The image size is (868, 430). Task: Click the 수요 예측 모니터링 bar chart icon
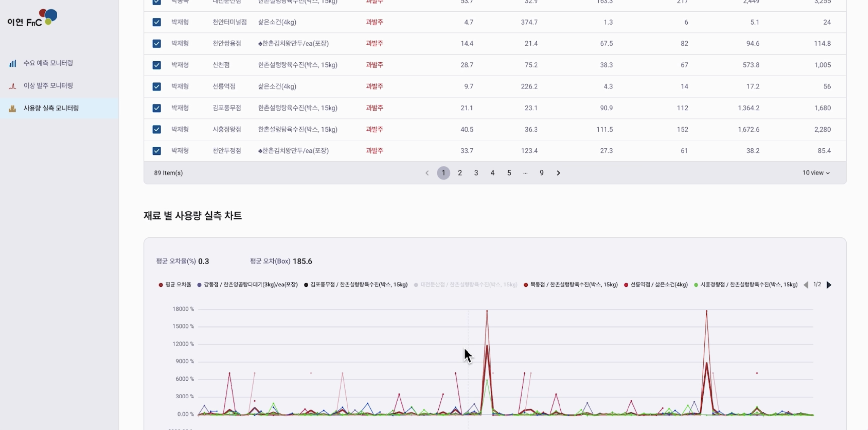point(12,63)
